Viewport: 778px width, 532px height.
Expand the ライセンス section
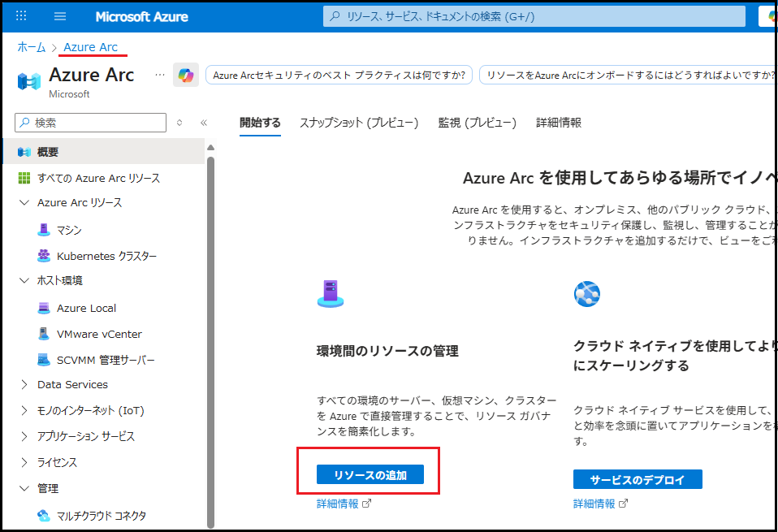pos(24,462)
